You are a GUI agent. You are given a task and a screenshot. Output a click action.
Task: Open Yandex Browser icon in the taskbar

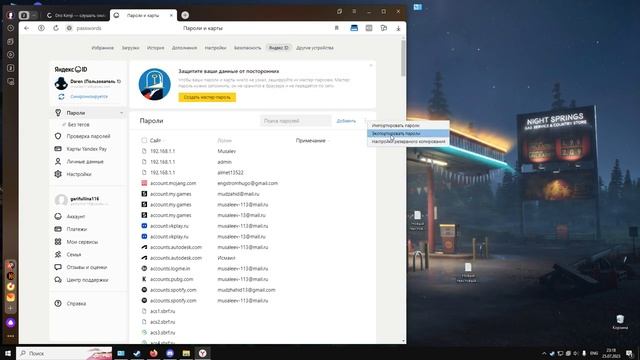pos(202,353)
